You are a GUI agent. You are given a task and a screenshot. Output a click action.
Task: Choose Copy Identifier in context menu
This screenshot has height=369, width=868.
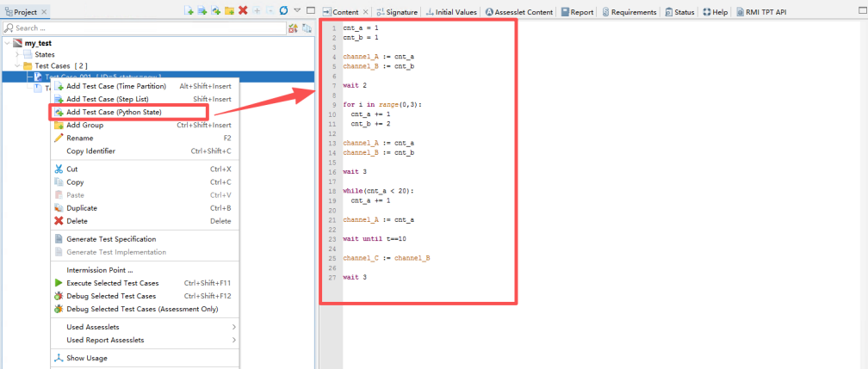[145, 151]
